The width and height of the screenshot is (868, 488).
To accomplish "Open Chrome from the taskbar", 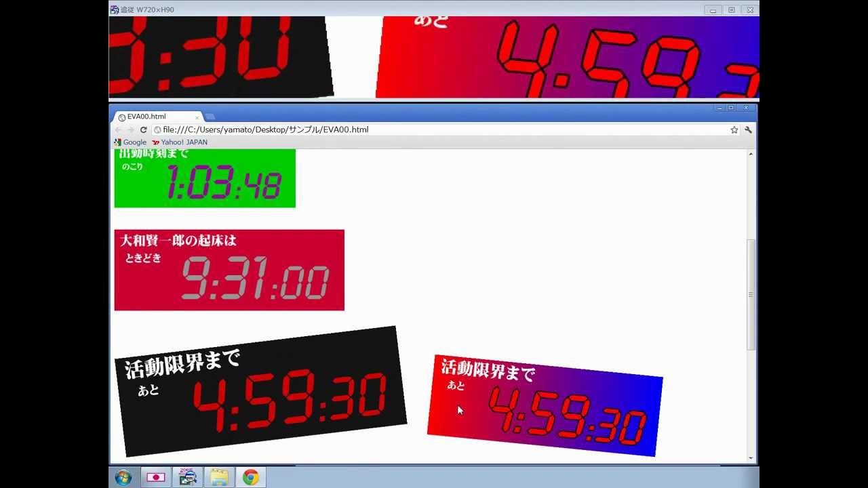I will (x=251, y=477).
